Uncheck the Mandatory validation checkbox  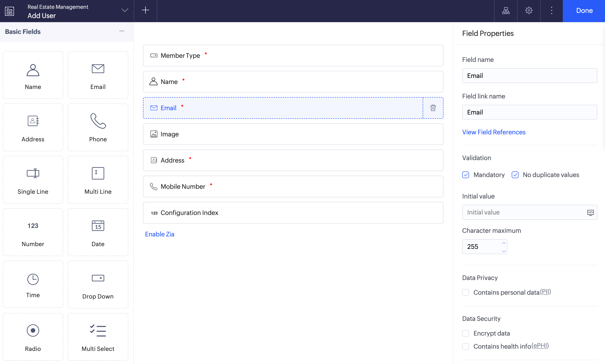point(465,175)
